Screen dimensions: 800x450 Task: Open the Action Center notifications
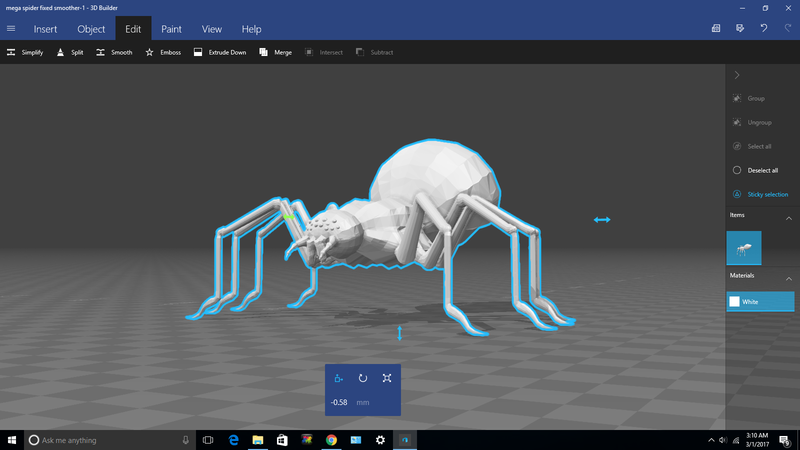(x=785, y=440)
